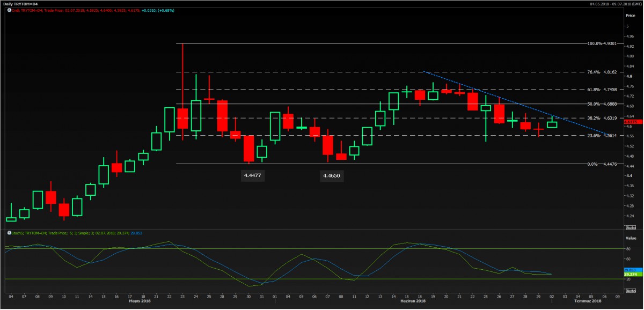
Task: Click the 0.0% Fibonacci level at 4.4476
Action: click(601, 164)
